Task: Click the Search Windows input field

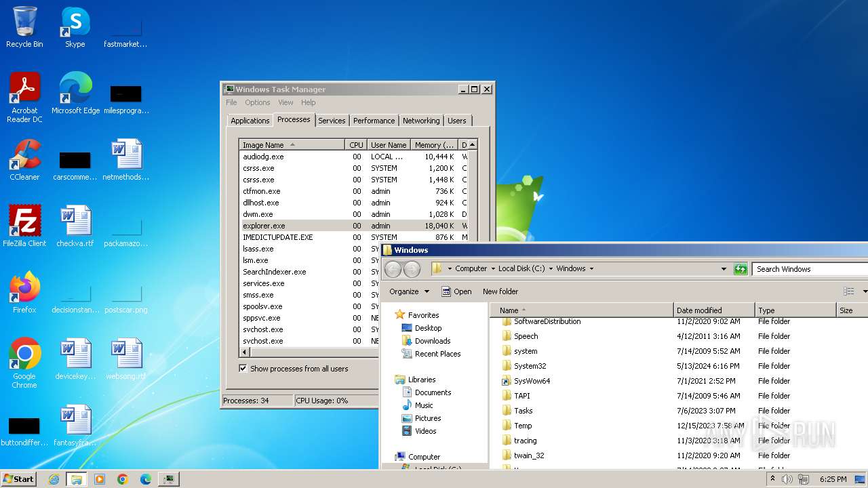Action: (810, 269)
